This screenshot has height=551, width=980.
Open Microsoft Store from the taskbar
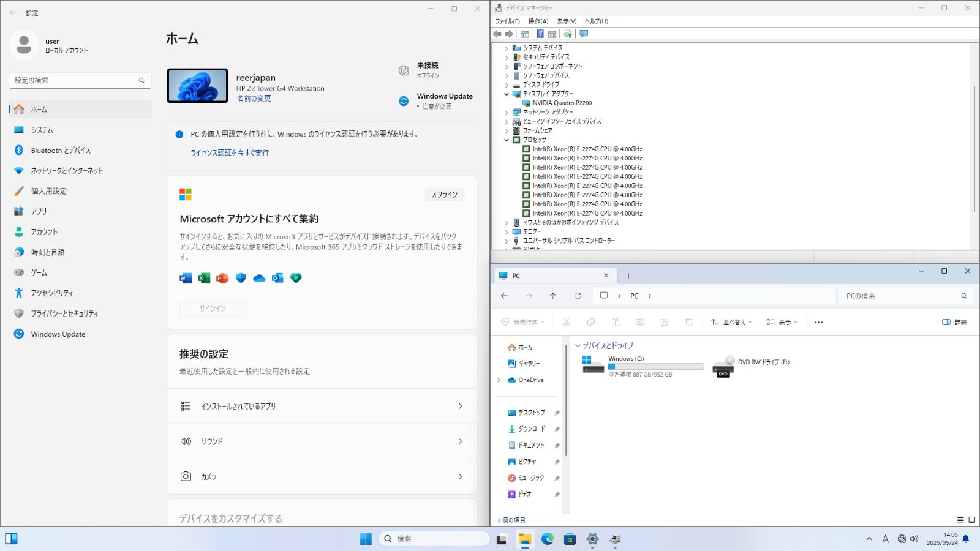tap(570, 539)
